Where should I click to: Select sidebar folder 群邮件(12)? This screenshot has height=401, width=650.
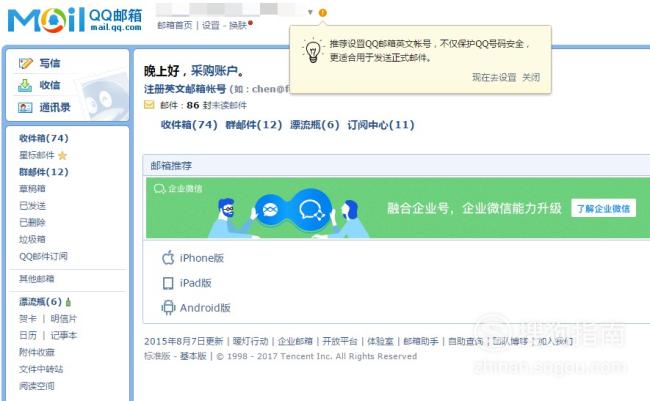click(x=44, y=172)
